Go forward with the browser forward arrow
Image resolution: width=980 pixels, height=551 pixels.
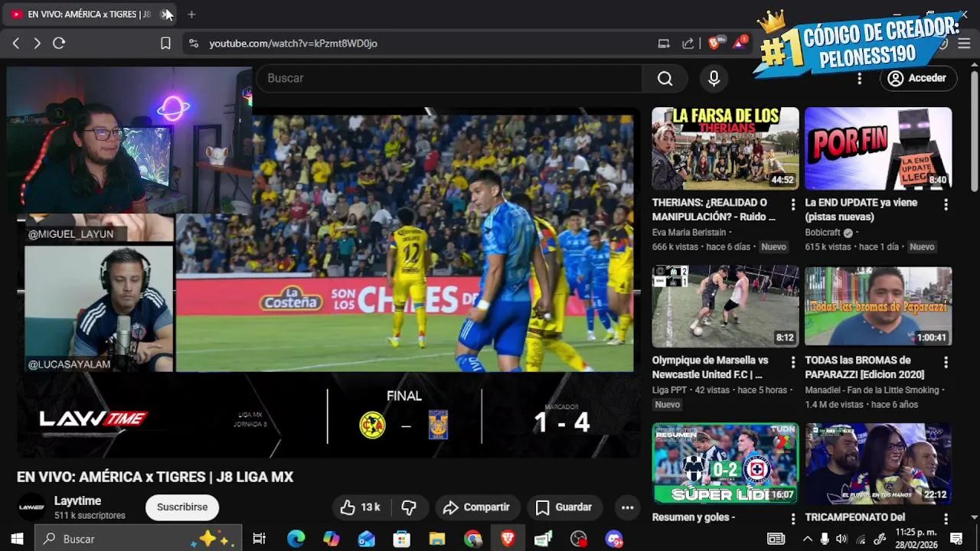(37, 44)
